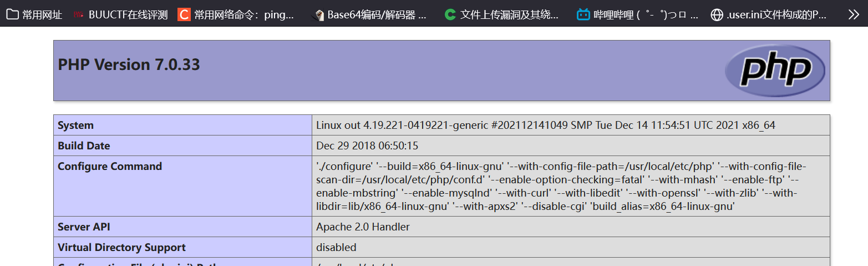Expand the bookmarks overflow chevron
This screenshot has width=868, height=266.
(x=854, y=14)
